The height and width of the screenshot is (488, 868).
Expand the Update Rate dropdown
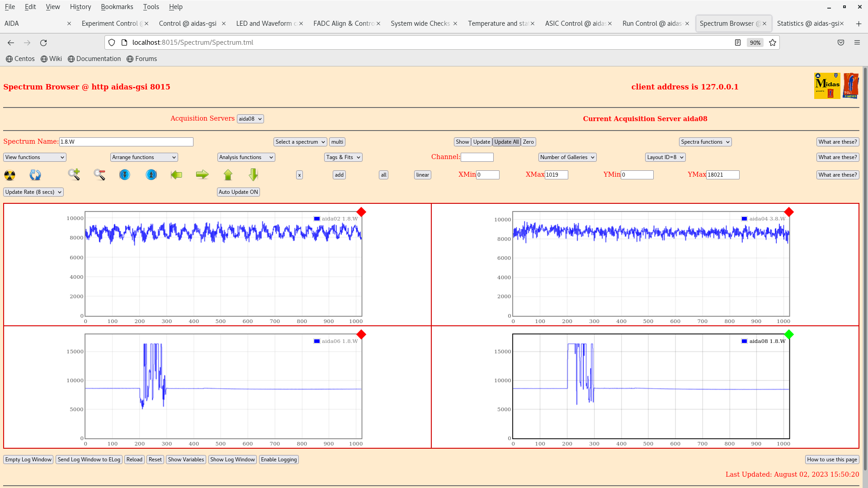tap(33, 192)
